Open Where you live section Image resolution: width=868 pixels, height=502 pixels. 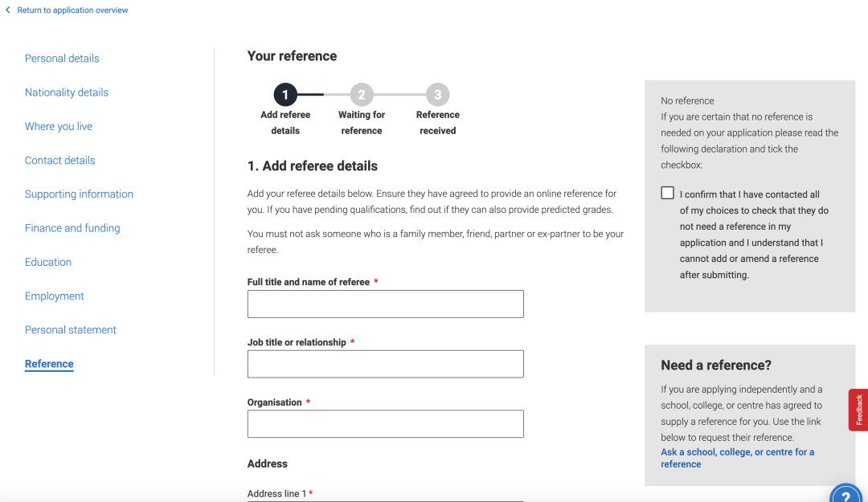(x=59, y=126)
